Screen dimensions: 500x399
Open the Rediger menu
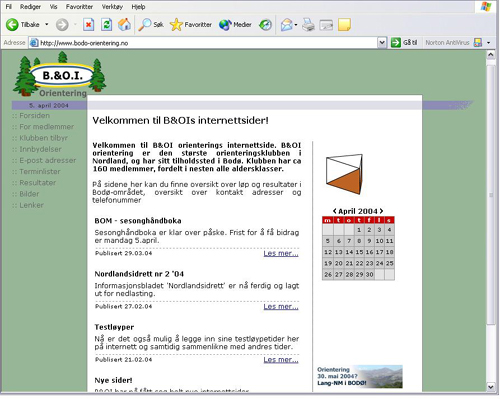30,7
